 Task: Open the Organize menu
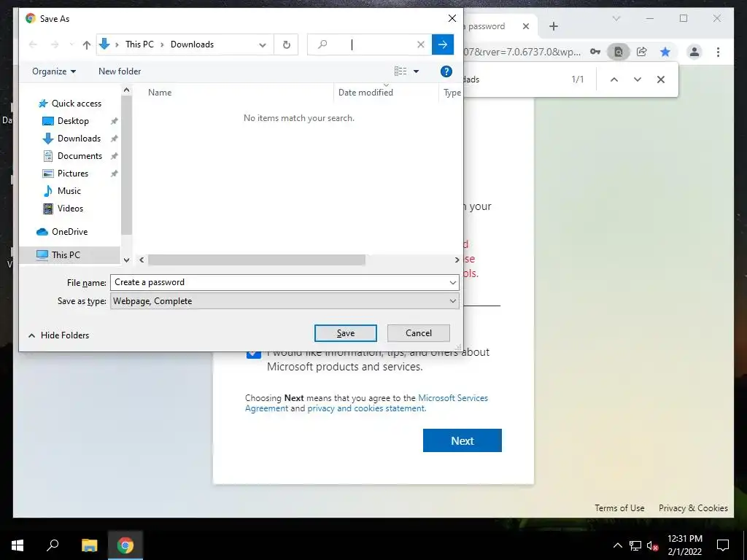(54, 71)
